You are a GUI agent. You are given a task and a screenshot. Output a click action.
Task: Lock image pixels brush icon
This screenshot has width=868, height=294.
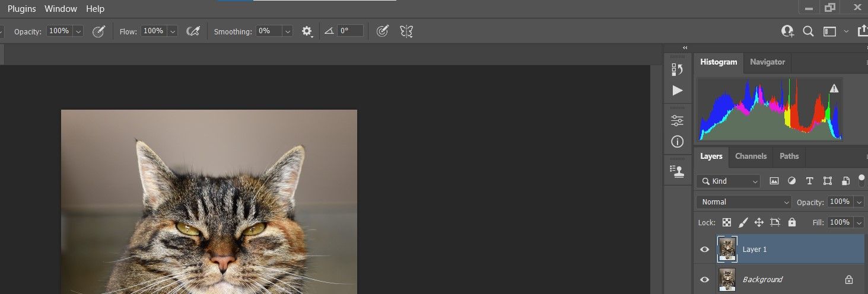(743, 222)
